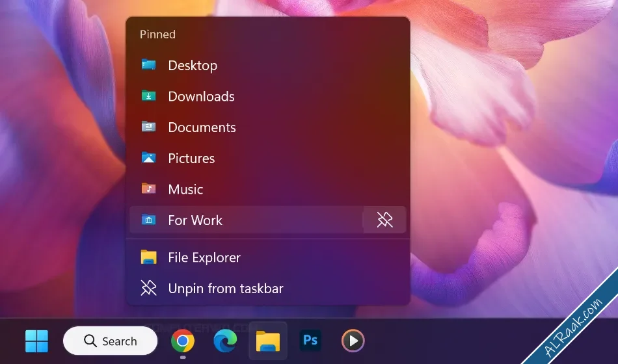Open the Pictures pinned folder
This screenshot has height=364, width=618.
(268, 159)
